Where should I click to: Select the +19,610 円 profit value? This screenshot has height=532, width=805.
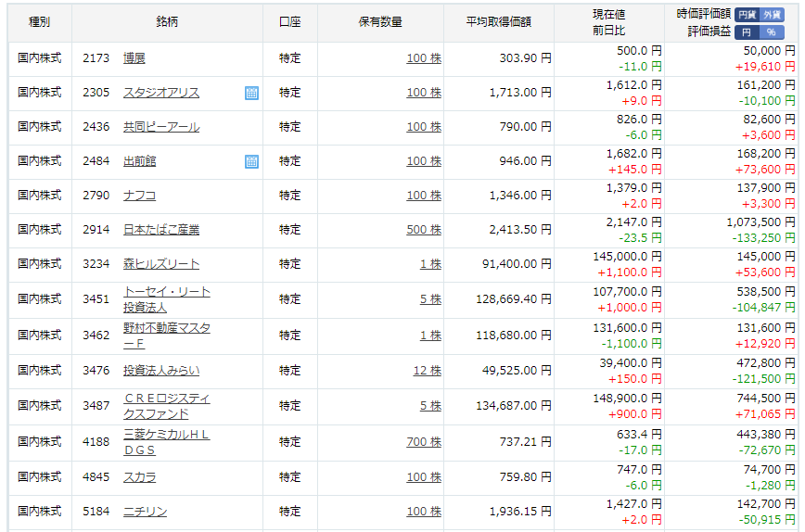(765, 67)
